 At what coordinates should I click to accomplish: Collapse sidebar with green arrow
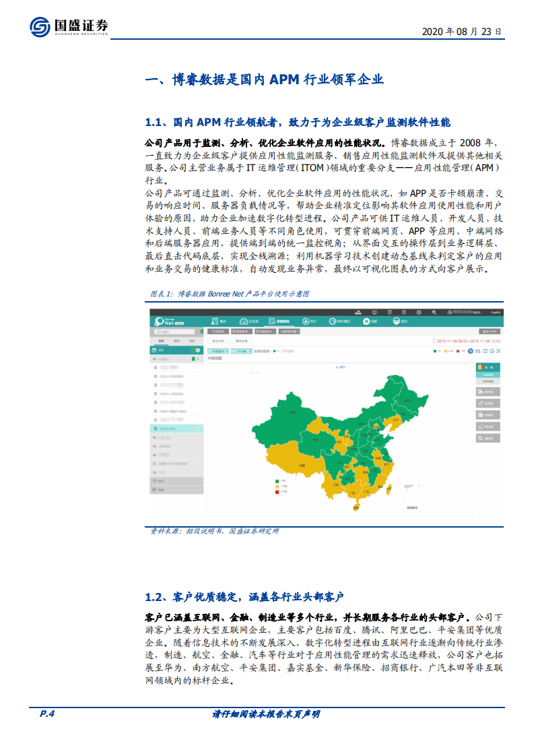pos(201,332)
